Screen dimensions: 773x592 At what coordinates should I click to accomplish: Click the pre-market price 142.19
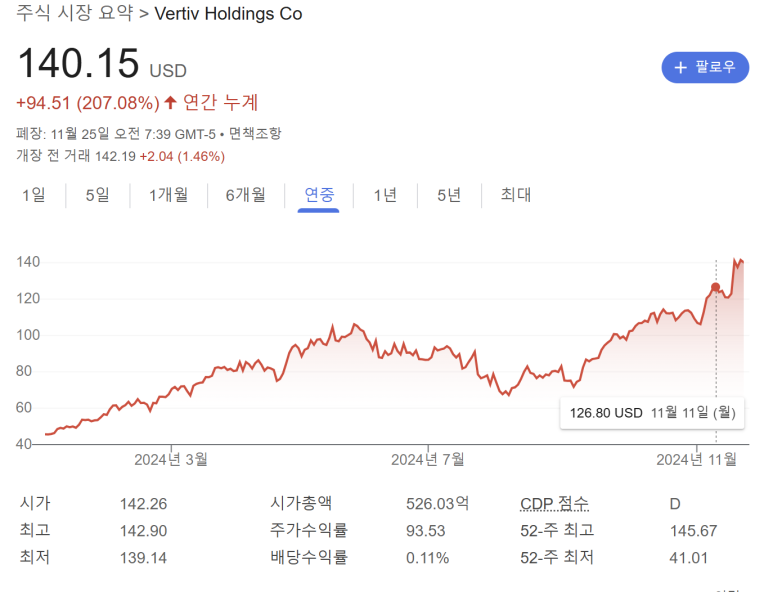(115, 156)
